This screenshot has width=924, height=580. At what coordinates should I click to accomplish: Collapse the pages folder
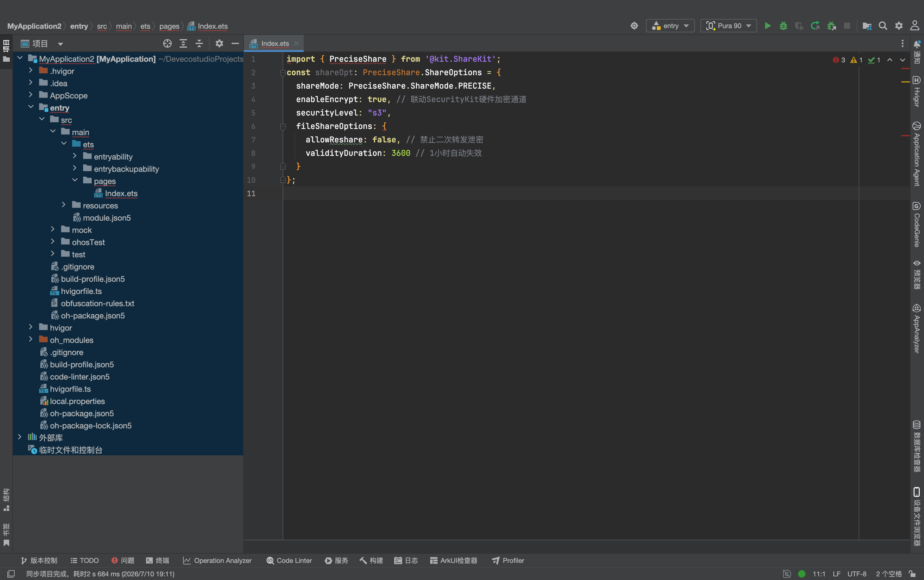click(x=75, y=181)
